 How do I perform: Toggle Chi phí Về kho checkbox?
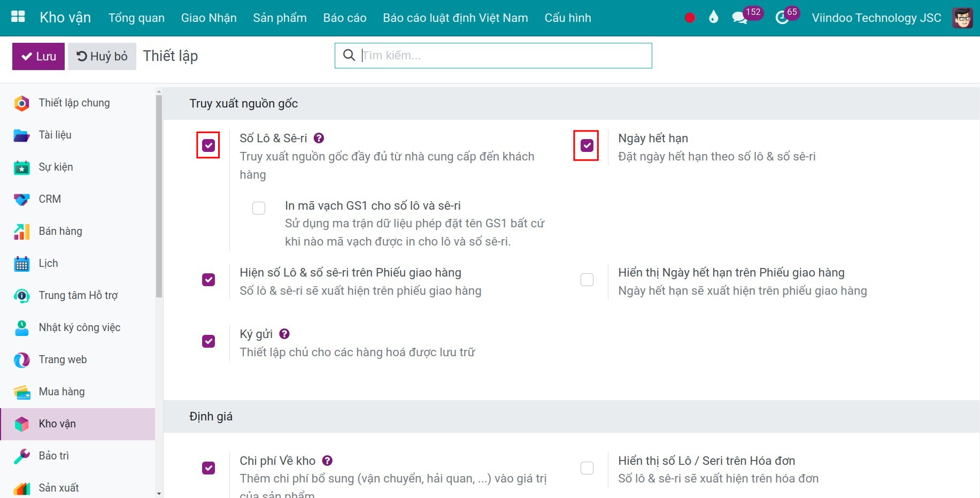(x=209, y=468)
